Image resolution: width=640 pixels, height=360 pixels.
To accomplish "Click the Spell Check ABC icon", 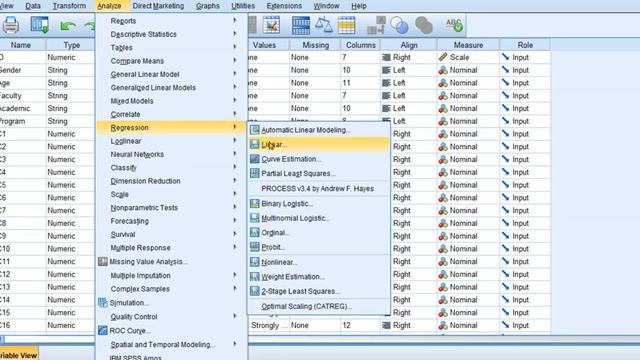I will pos(454,25).
